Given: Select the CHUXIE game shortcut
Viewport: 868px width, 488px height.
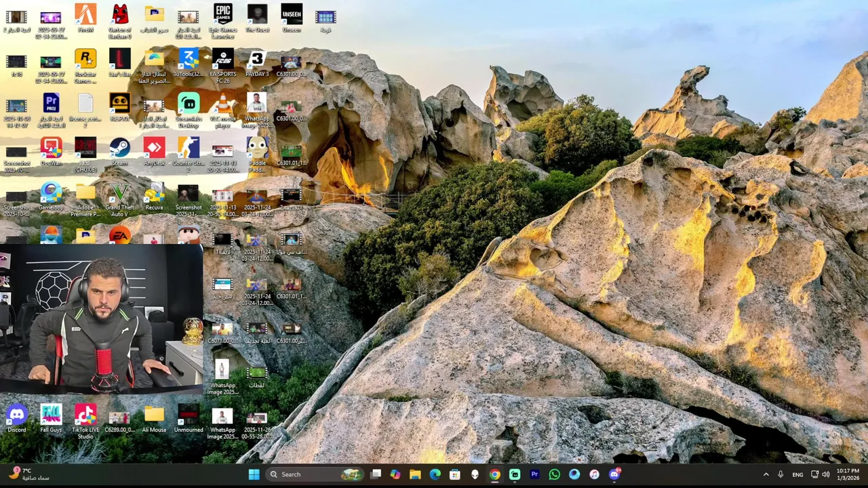Looking at the screenshot, I should [x=85, y=155].
